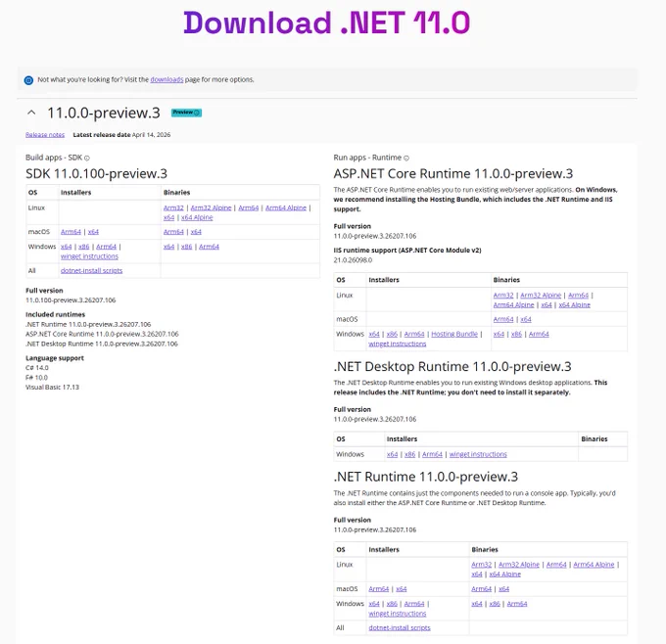Click the info icon in notification bar

point(28,80)
